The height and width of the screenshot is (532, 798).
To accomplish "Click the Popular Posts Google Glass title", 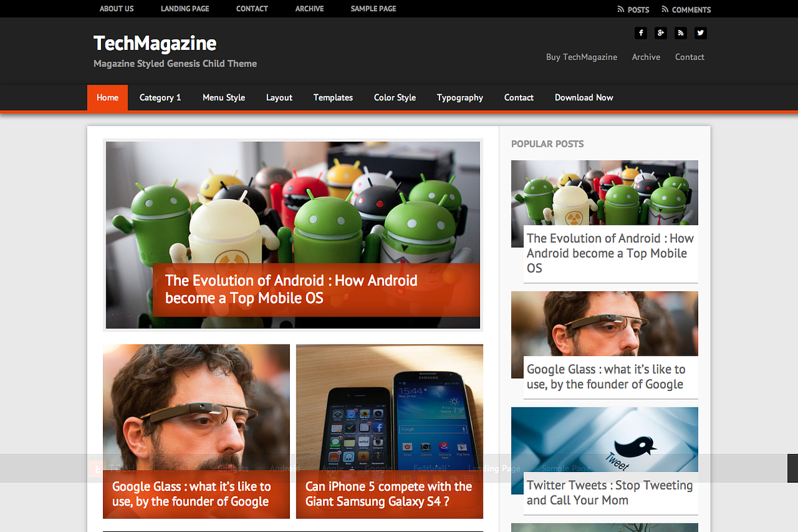I will point(606,377).
